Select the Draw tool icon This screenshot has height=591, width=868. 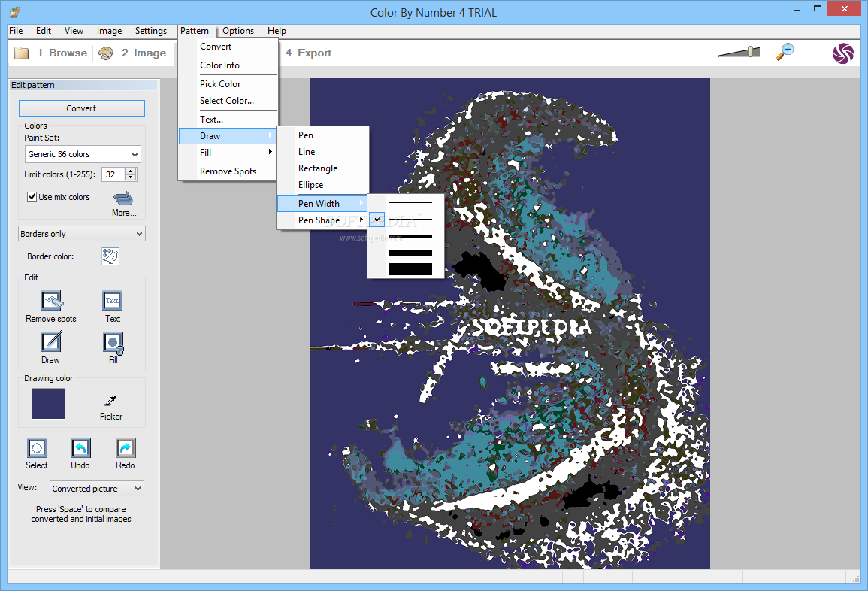pos(51,341)
